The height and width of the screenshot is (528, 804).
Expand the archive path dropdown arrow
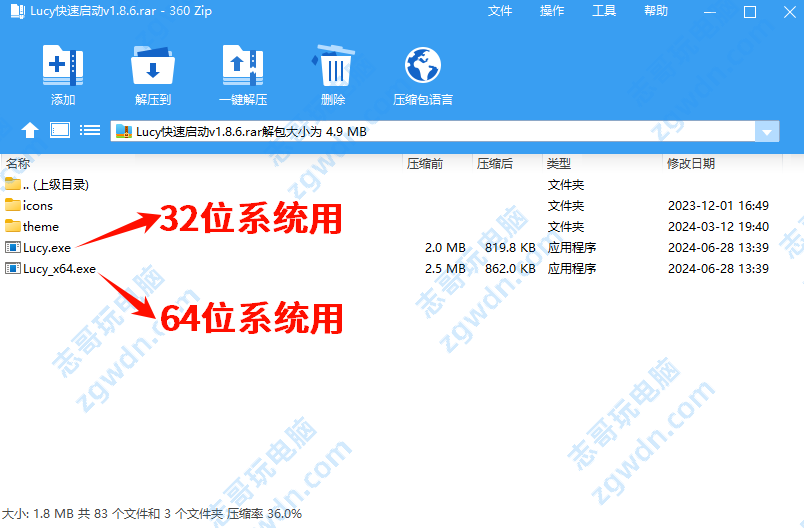coord(767,131)
